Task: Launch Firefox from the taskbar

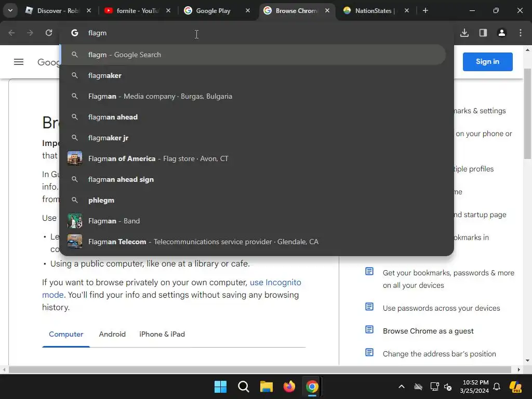Action: point(289,387)
